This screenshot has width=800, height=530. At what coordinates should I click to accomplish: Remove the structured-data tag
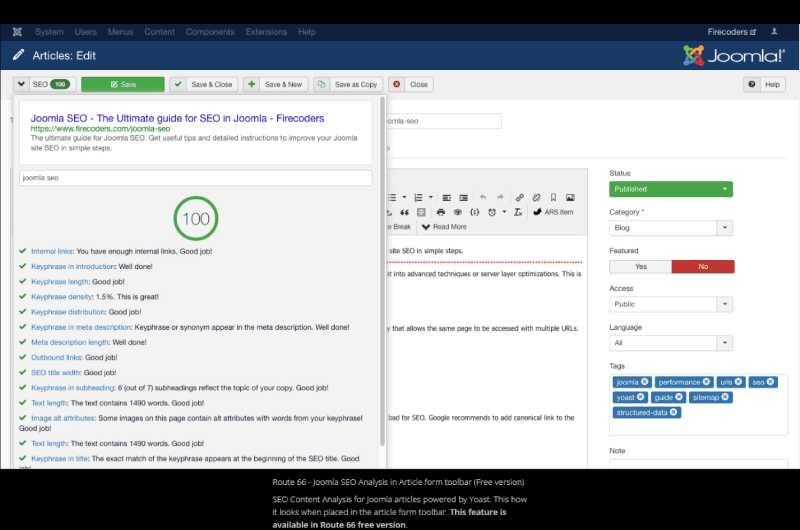point(673,412)
